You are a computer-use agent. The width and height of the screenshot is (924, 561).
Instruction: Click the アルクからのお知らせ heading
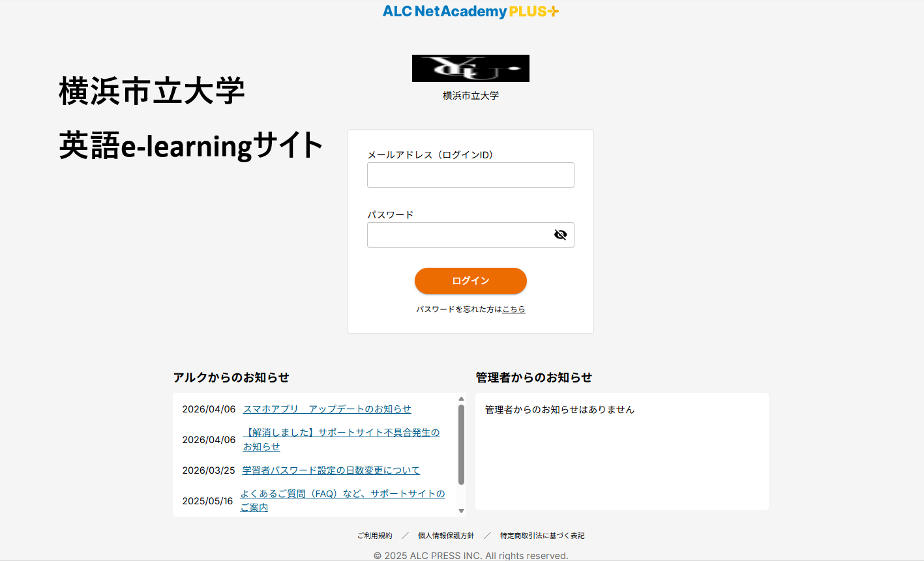tap(231, 377)
